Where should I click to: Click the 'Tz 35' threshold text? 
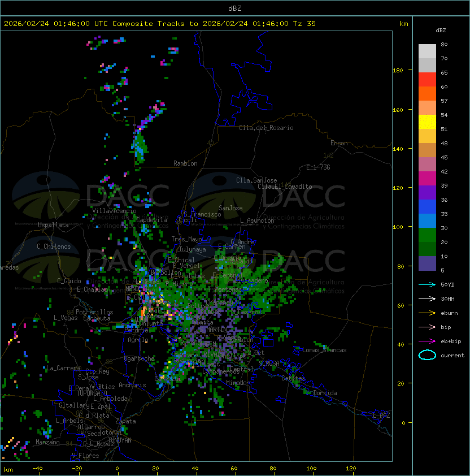point(304,24)
